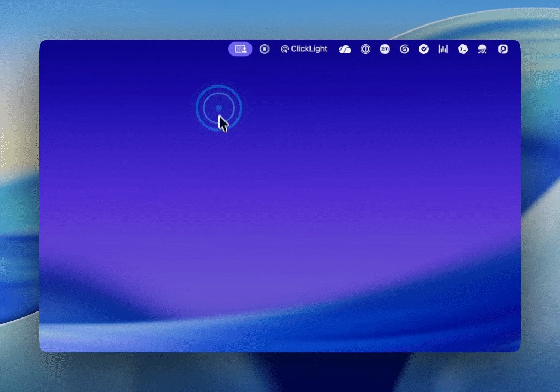560x392 pixels.
Task: Click the rounded 'P' app menu bar icon
Action: coord(503,49)
